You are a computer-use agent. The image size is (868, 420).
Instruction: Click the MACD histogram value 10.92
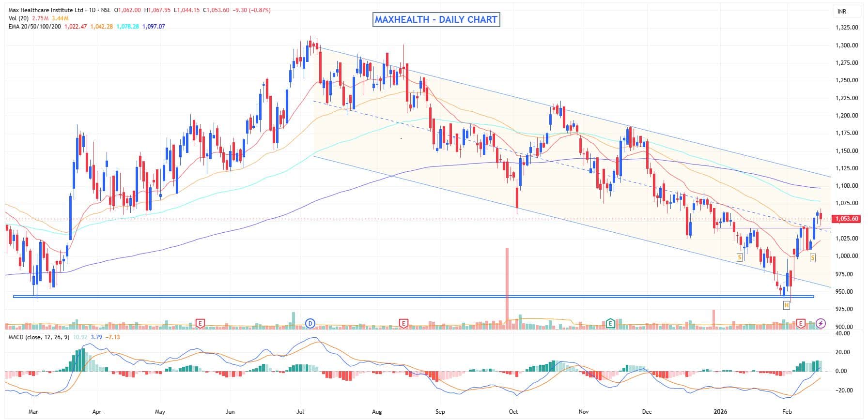point(80,337)
